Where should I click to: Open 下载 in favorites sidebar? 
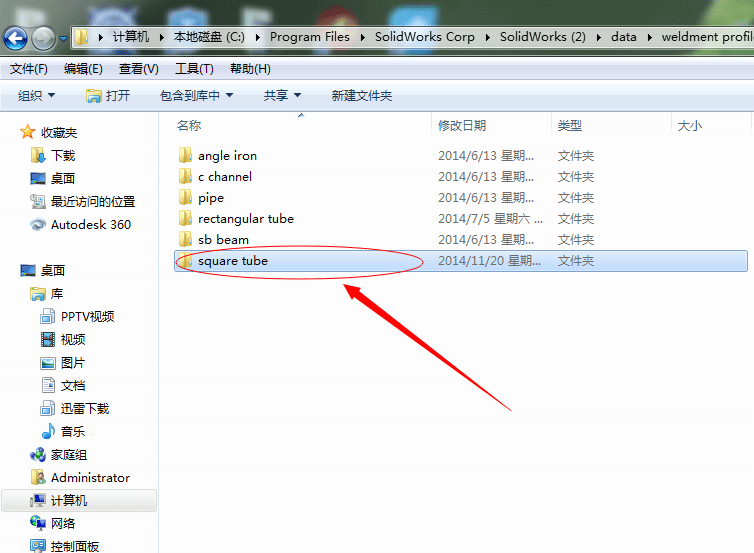click(x=53, y=155)
